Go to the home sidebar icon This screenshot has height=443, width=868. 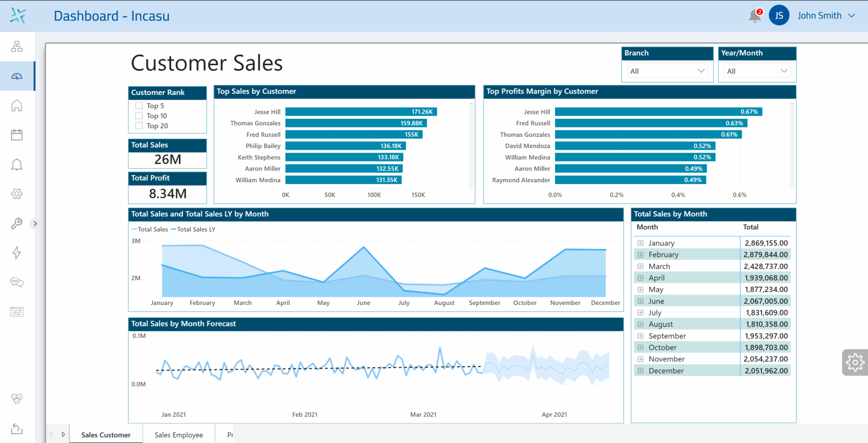17,105
